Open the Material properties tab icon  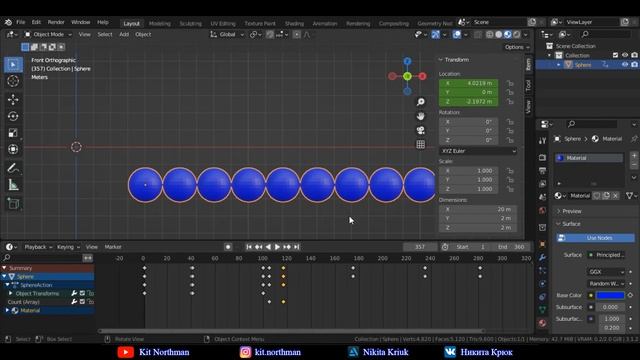point(542,323)
